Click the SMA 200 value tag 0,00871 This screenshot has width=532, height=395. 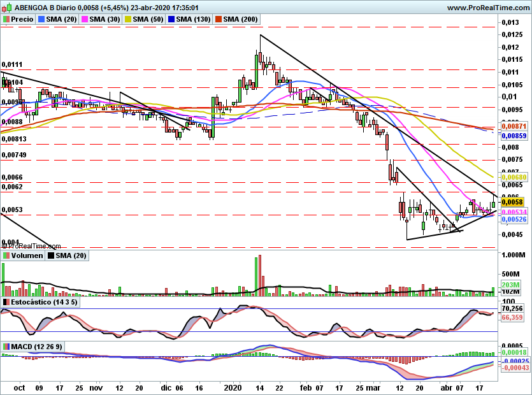pos(514,126)
